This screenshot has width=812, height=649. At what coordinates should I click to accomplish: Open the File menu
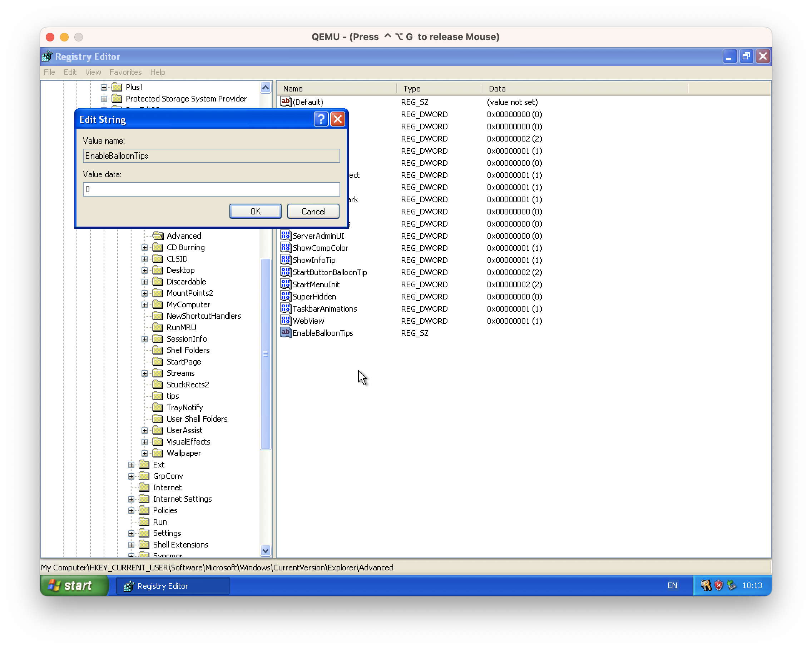[49, 72]
